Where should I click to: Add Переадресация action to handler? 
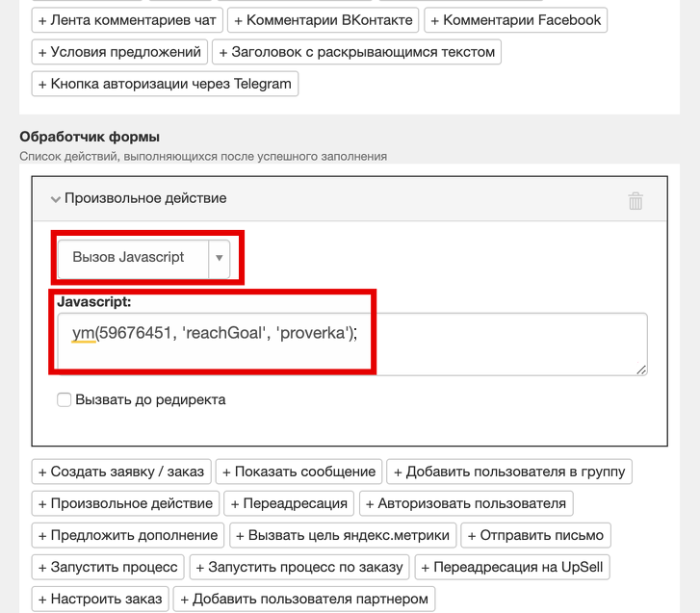click(x=289, y=503)
